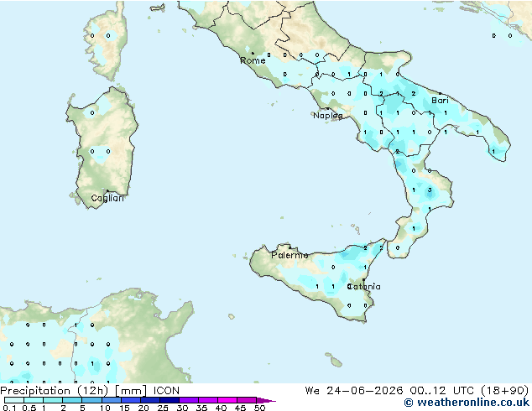This screenshot has height=411, width=532.
Task: Select the 0.1–0.5 mm legend color swatch
Action: (x=14, y=400)
